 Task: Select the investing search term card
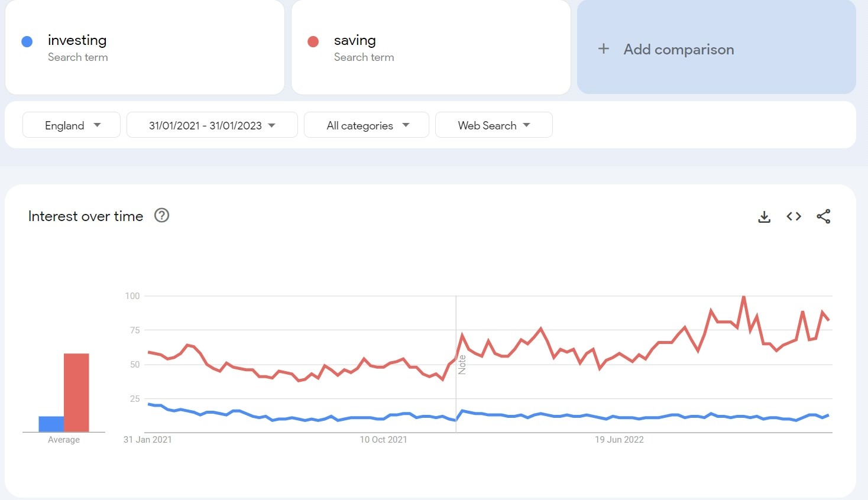[x=145, y=47]
